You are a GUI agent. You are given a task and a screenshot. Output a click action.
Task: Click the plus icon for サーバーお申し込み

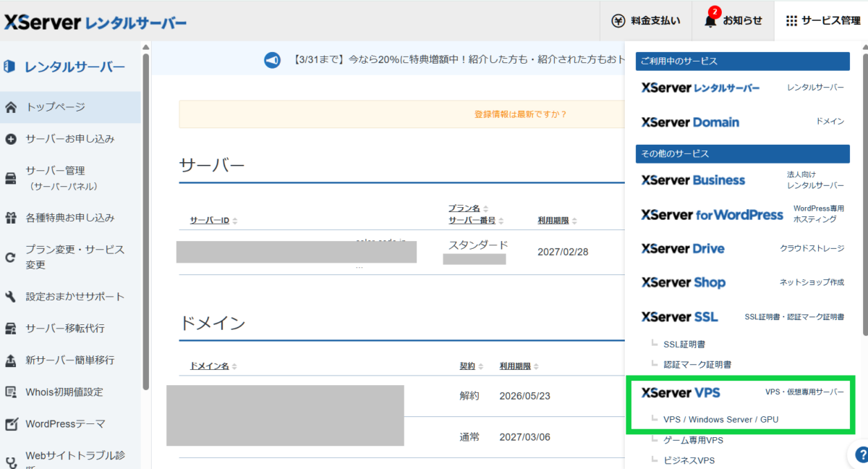click(x=11, y=139)
